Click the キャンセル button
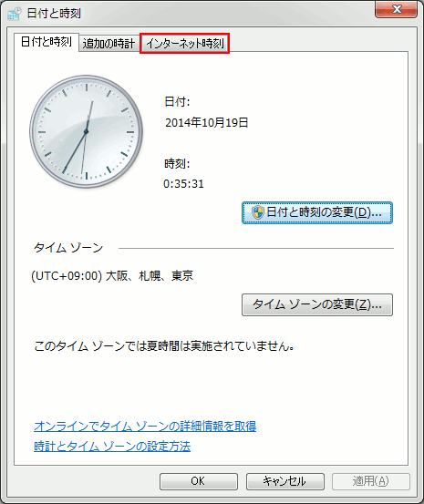The height and width of the screenshot is (504, 424). pyautogui.click(x=285, y=481)
